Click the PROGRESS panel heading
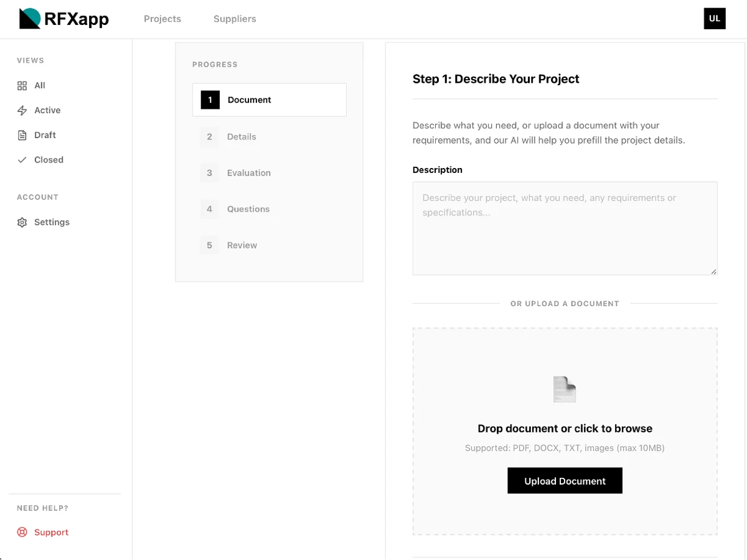The image size is (747, 560). click(215, 65)
